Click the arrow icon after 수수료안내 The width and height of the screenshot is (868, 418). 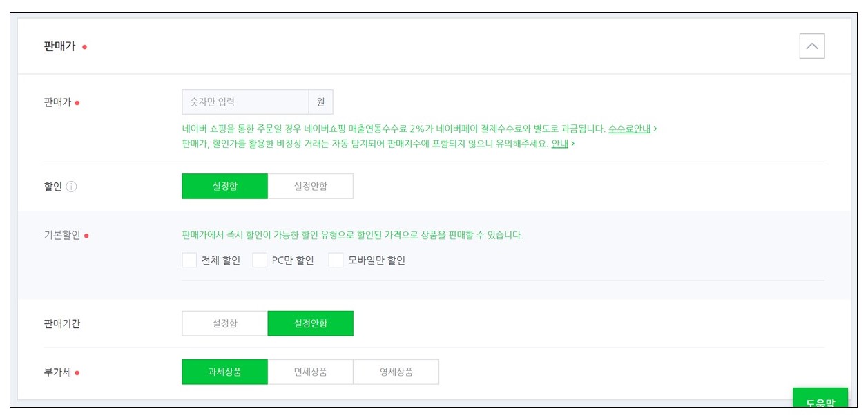[x=655, y=129]
